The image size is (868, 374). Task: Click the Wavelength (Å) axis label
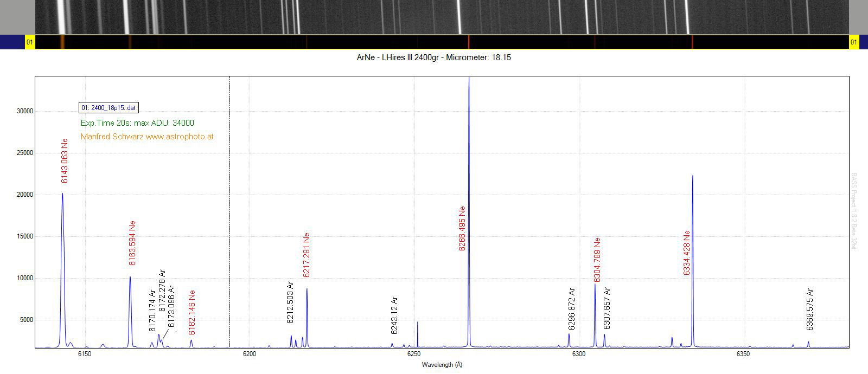[442, 365]
